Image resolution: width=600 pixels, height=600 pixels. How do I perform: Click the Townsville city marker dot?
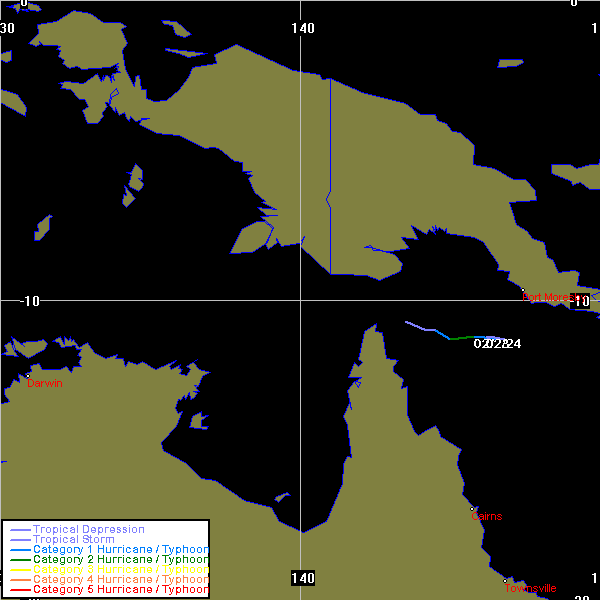pos(506,580)
